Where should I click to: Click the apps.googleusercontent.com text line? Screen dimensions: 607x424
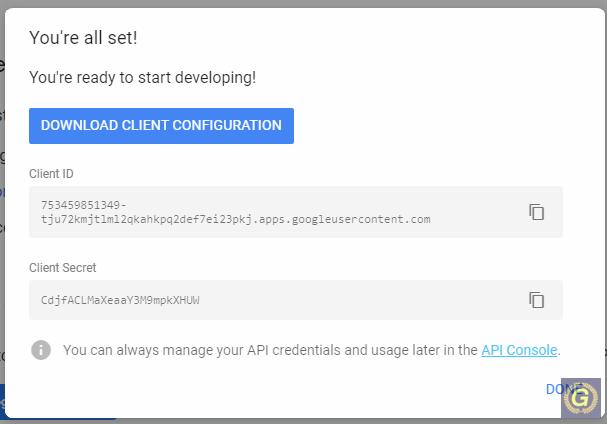(236, 220)
